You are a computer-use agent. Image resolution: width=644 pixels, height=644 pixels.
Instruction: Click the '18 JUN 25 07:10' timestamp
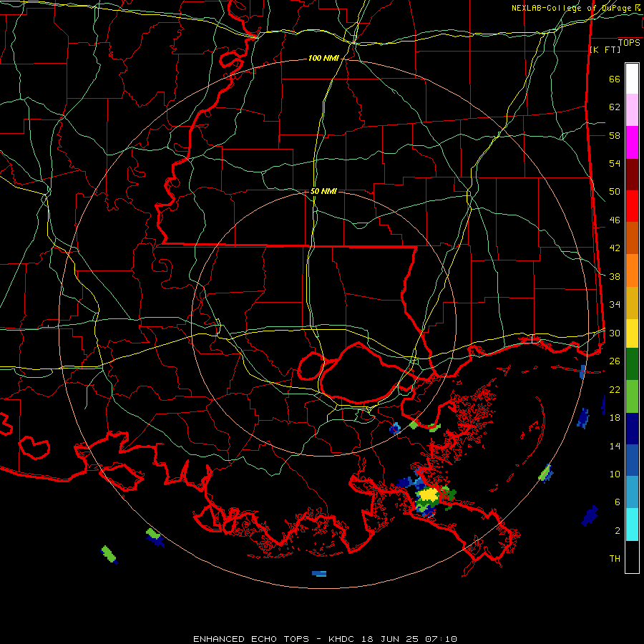coord(409,639)
